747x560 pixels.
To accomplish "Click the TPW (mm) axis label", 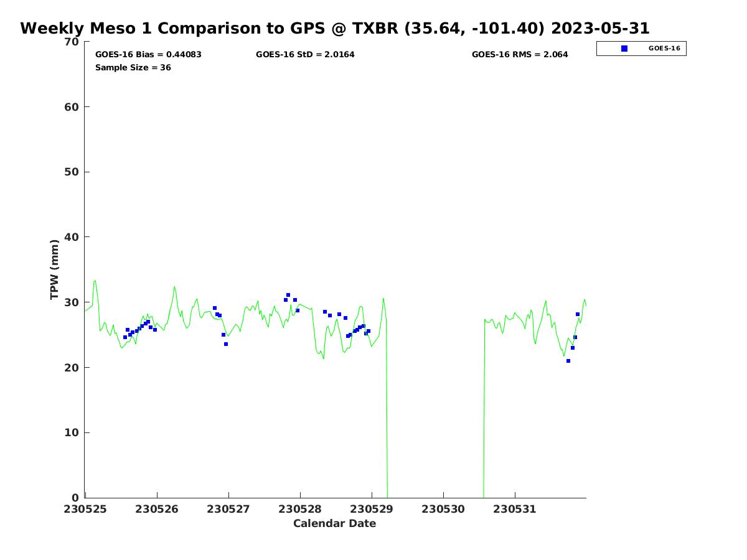I will [x=55, y=269].
